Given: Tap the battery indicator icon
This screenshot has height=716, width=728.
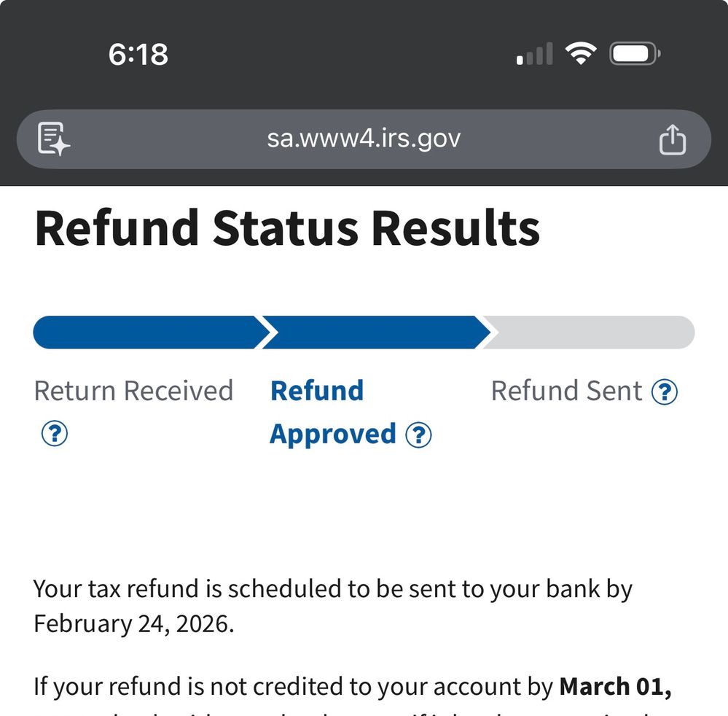Looking at the screenshot, I should click(x=635, y=54).
